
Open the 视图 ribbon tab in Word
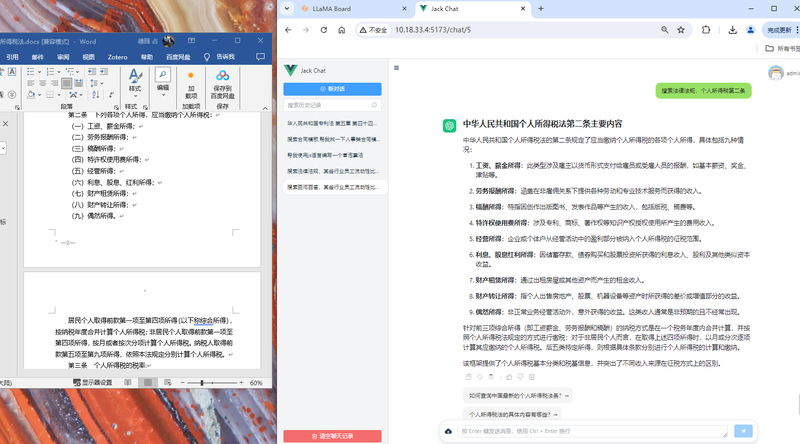89,57
